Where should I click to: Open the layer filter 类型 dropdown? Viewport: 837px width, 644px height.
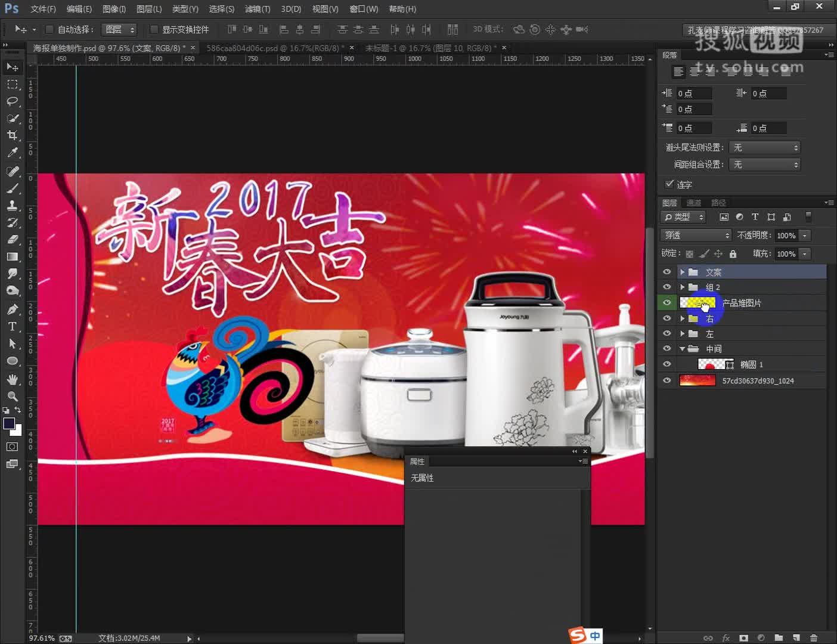coord(683,217)
